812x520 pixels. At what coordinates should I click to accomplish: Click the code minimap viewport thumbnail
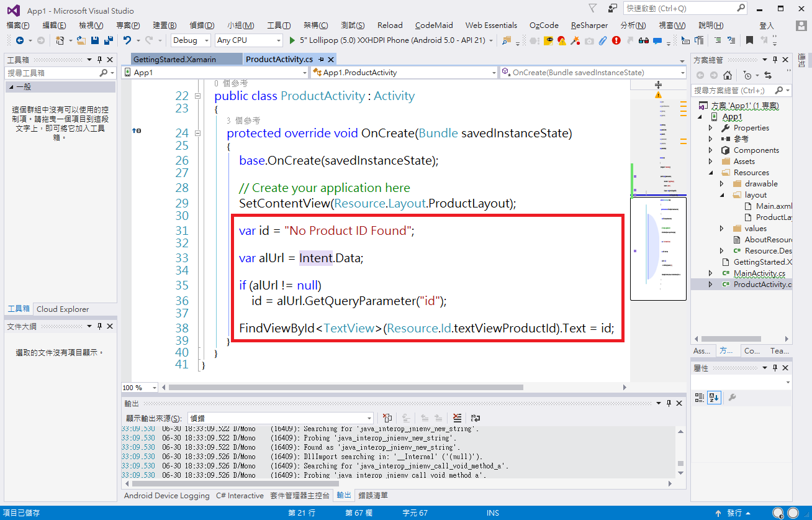point(658,249)
